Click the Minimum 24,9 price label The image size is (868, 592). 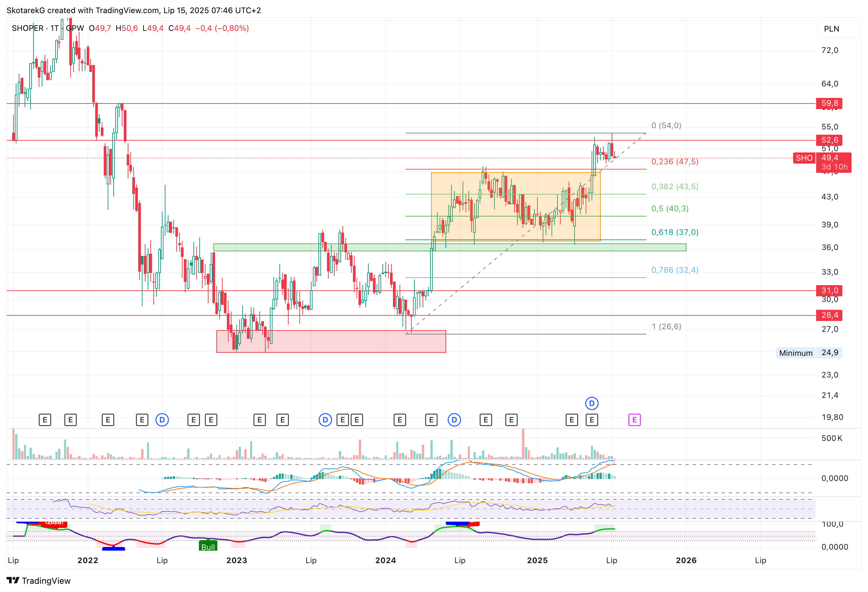(809, 353)
